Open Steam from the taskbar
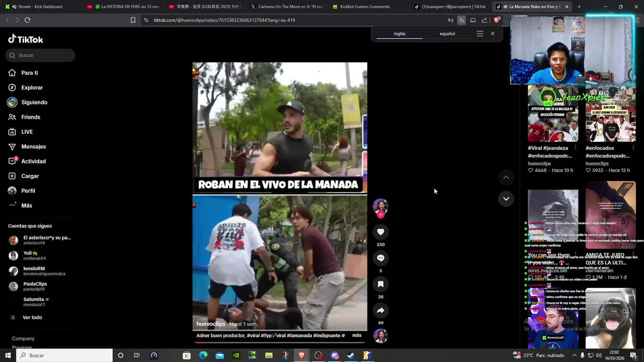 351,355
